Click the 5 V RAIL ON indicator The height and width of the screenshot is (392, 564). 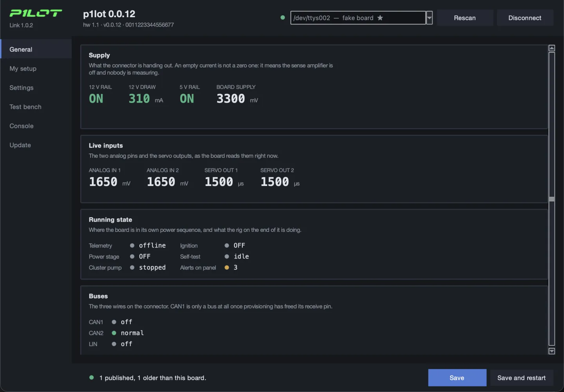[187, 99]
